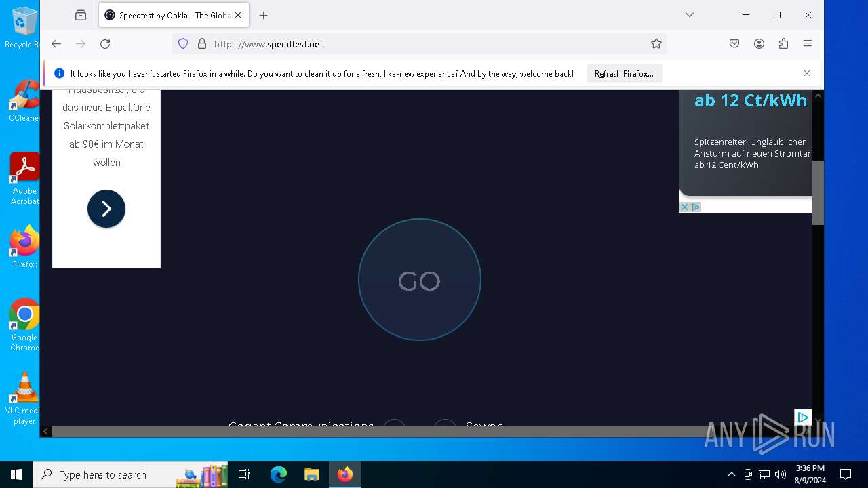Show hidden system tray icons
Screen dimensions: 868x488
tap(731, 474)
